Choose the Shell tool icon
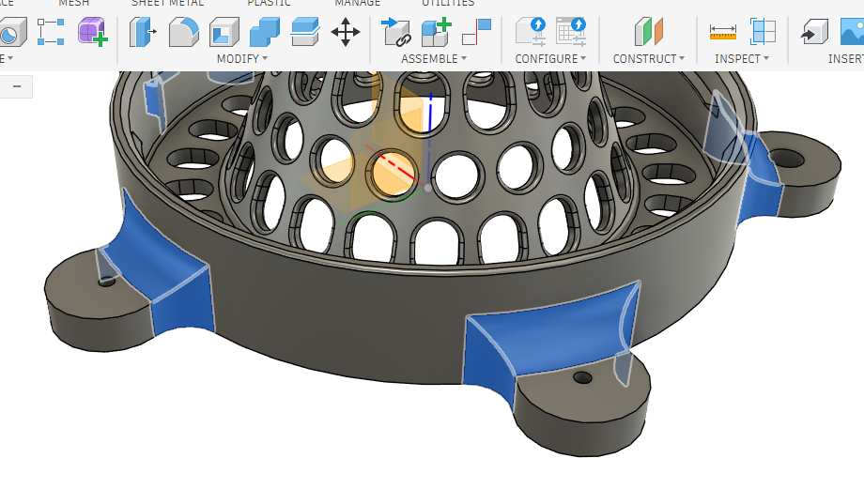Screen dimensions: 864x504 point(224,33)
